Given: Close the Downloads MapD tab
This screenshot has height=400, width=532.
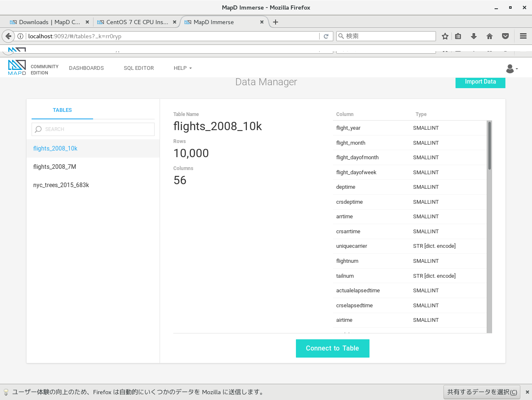Looking at the screenshot, I should coord(87,22).
